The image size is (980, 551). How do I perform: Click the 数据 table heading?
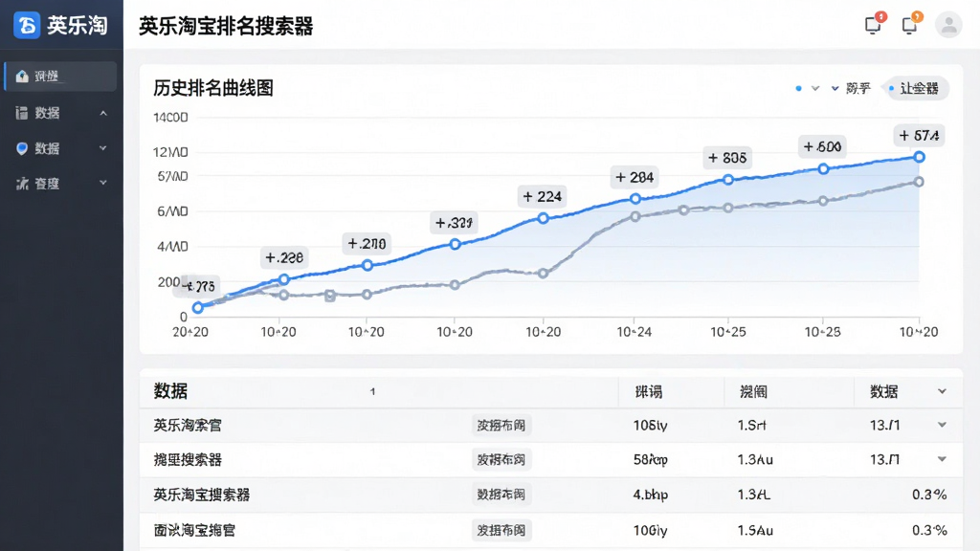pyautogui.click(x=170, y=391)
